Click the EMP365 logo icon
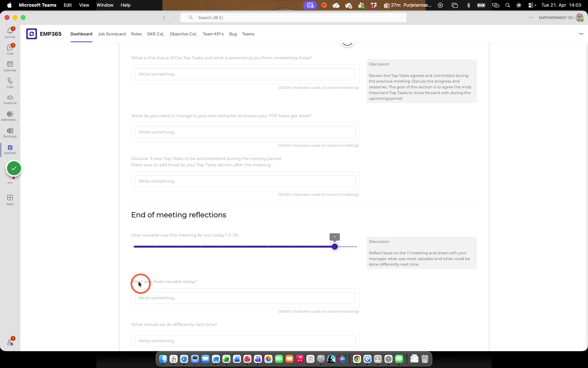This screenshot has width=588, height=368. tap(31, 34)
